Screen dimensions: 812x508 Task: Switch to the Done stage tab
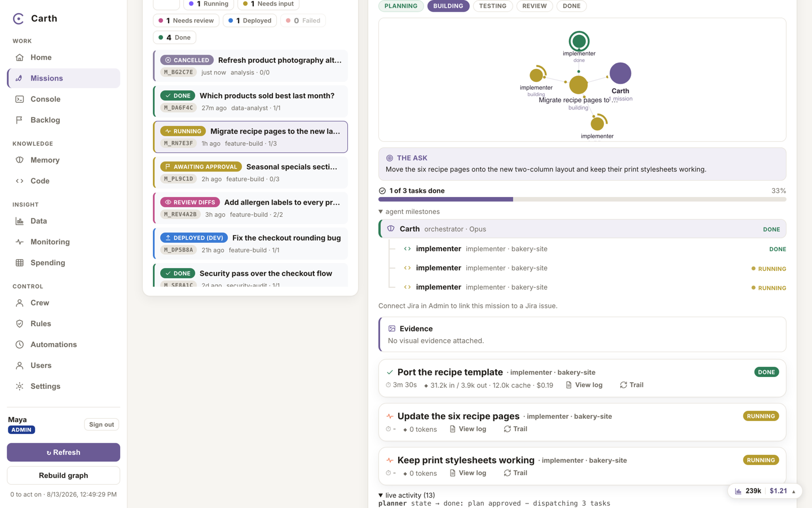point(571,6)
